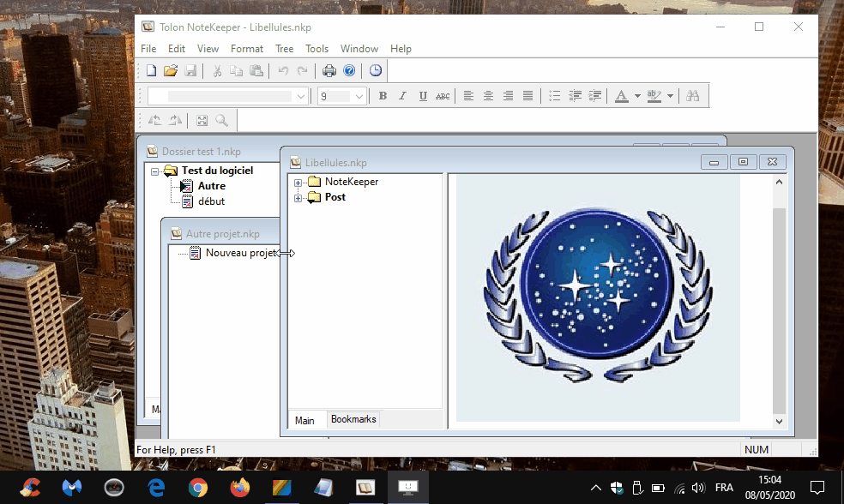Click the Undo arrow icon
844x504 pixels.
(x=283, y=70)
